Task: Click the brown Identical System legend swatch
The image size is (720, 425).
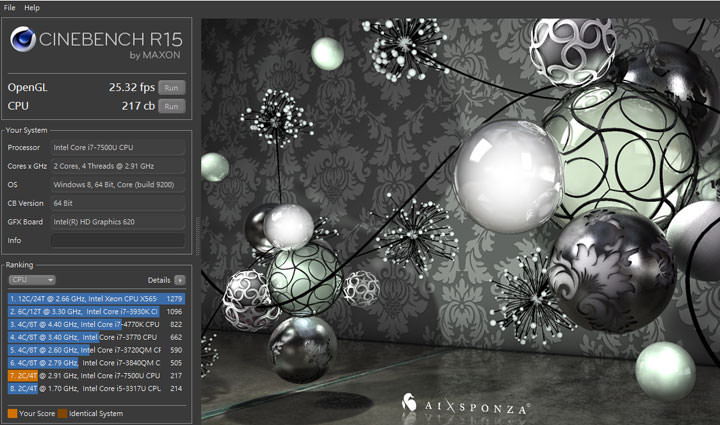Action: pyautogui.click(x=62, y=411)
